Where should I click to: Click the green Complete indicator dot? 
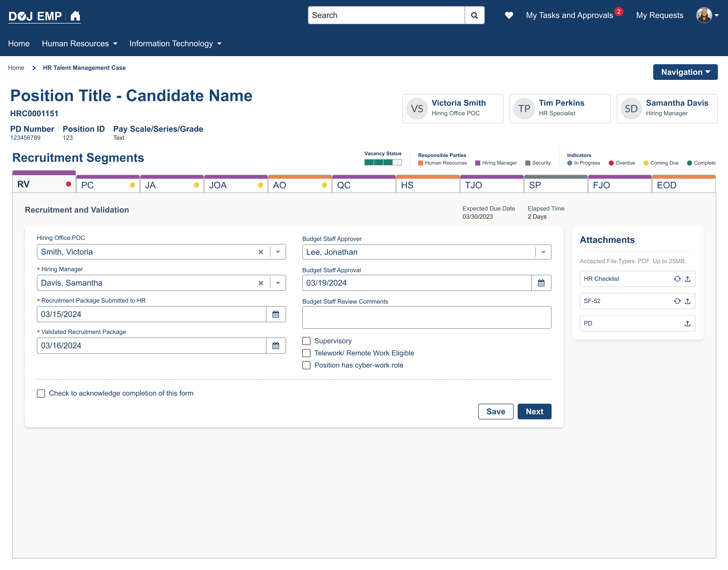click(689, 163)
